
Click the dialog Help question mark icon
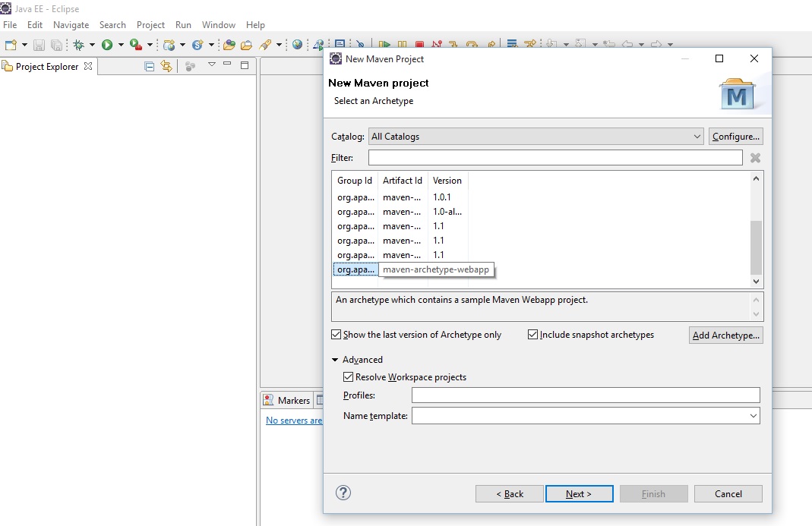coord(343,493)
